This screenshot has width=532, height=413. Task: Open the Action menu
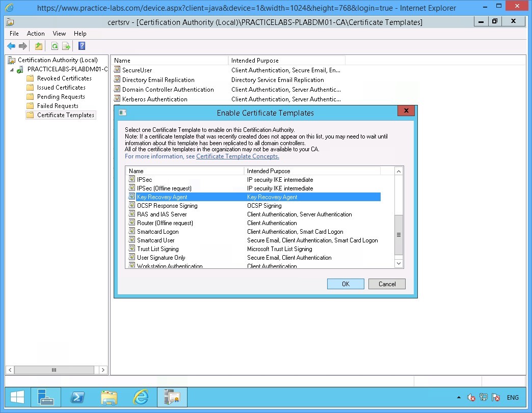pyautogui.click(x=36, y=34)
